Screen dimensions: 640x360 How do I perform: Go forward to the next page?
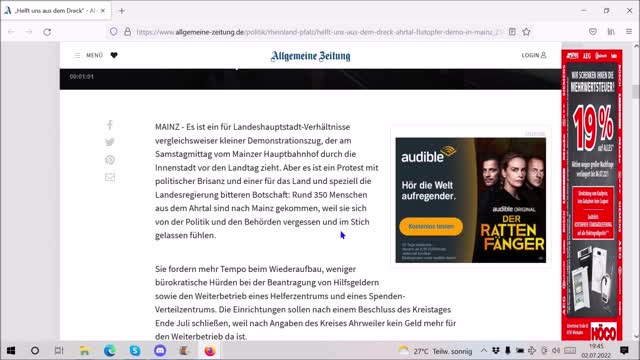[29, 32]
